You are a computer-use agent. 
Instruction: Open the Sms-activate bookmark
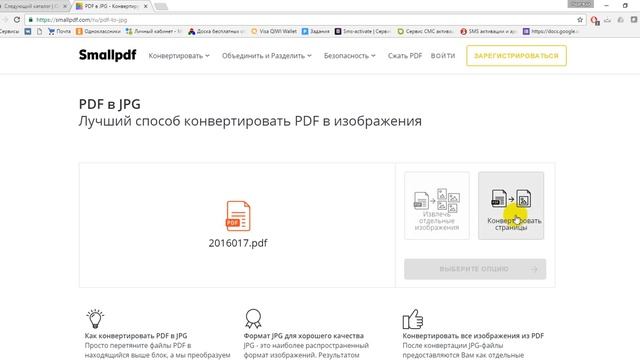tap(362, 31)
